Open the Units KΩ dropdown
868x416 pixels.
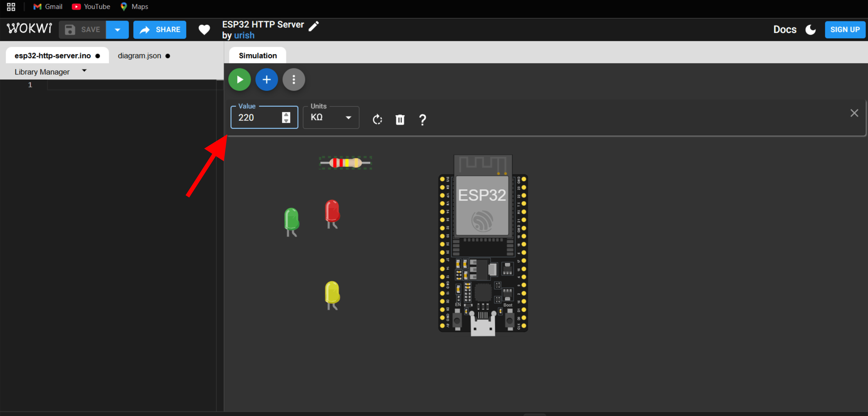click(x=331, y=117)
